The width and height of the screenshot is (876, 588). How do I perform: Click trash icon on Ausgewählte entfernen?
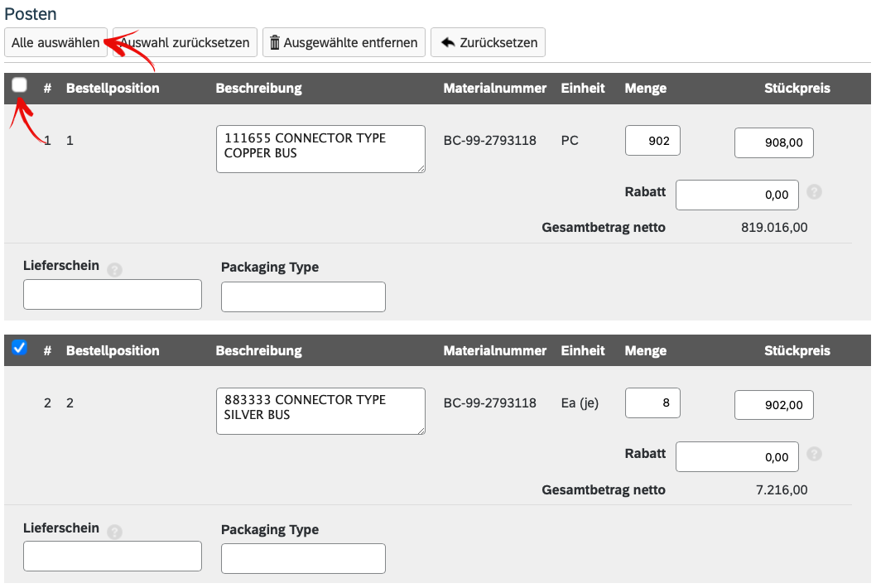[275, 42]
